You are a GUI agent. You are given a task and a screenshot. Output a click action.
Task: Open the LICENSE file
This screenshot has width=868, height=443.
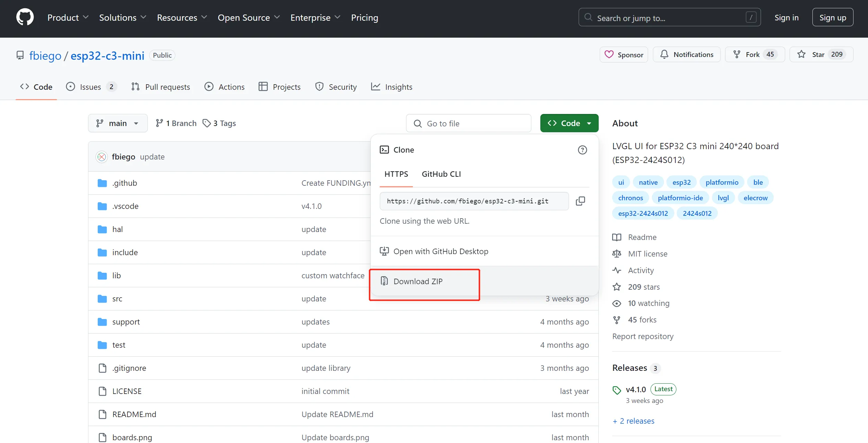(127, 391)
